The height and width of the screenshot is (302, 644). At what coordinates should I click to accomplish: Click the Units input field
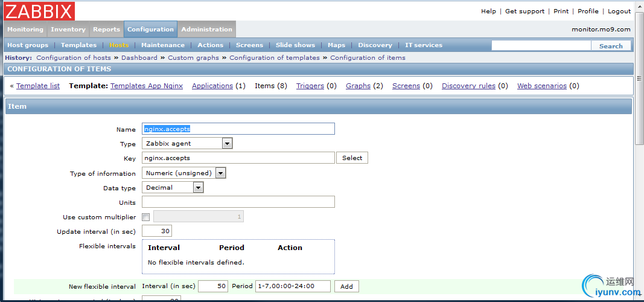point(238,202)
